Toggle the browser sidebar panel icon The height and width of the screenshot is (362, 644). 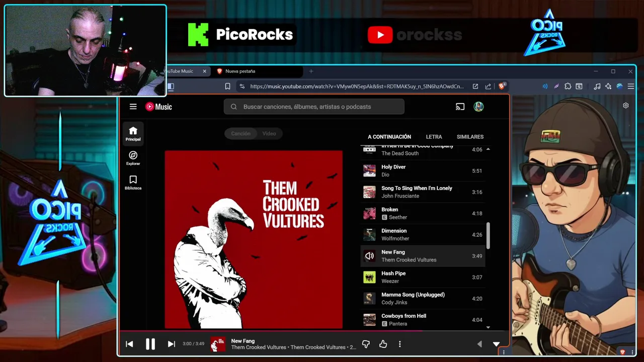(x=171, y=86)
